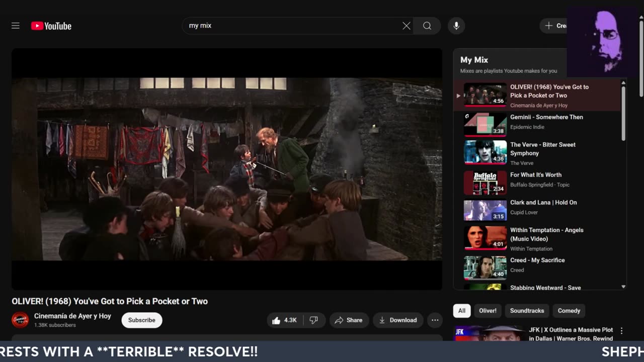Image resolution: width=644 pixels, height=362 pixels.
Task: Dislike the video with thumbs down
Action: 314,320
